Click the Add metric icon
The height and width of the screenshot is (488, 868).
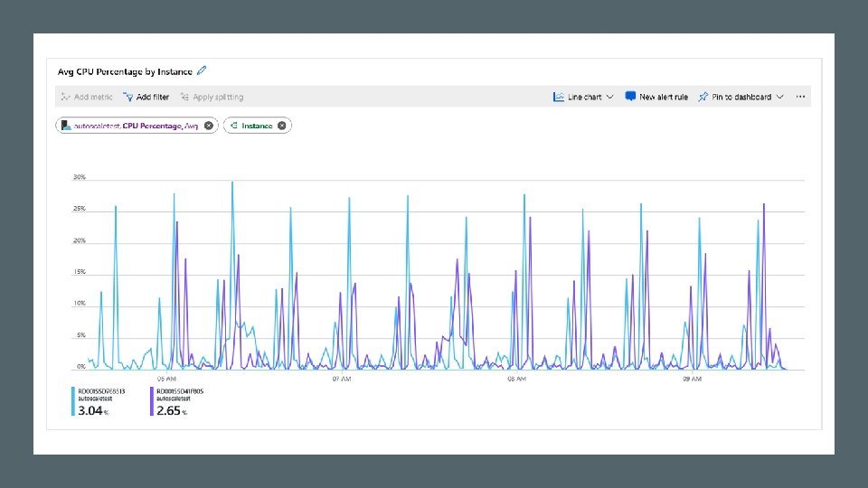tap(65, 97)
